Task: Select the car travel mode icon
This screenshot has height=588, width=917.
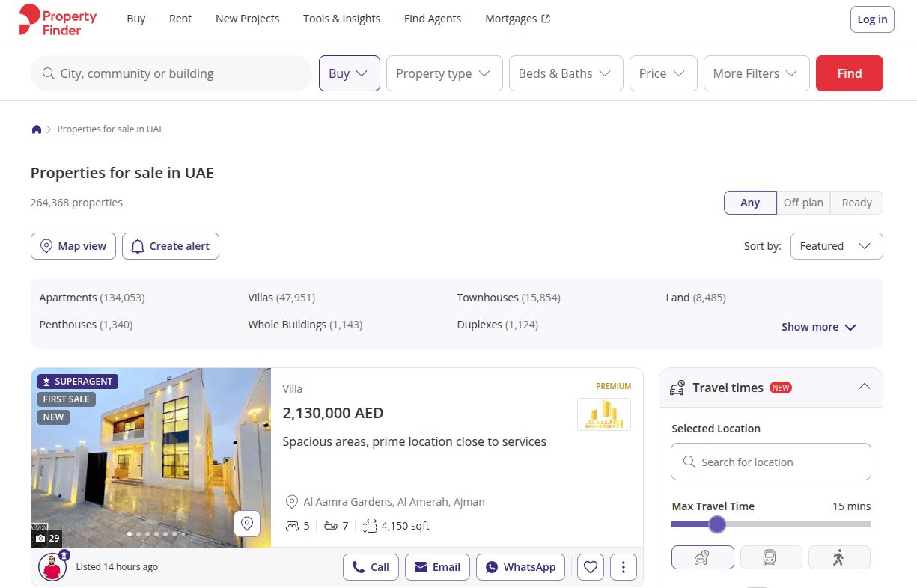Action: click(x=702, y=557)
